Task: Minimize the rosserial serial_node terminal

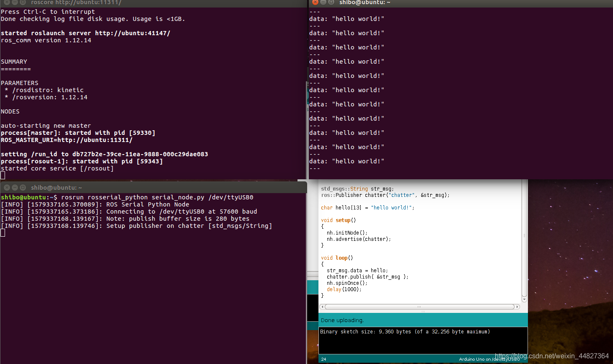Action: coord(14,188)
